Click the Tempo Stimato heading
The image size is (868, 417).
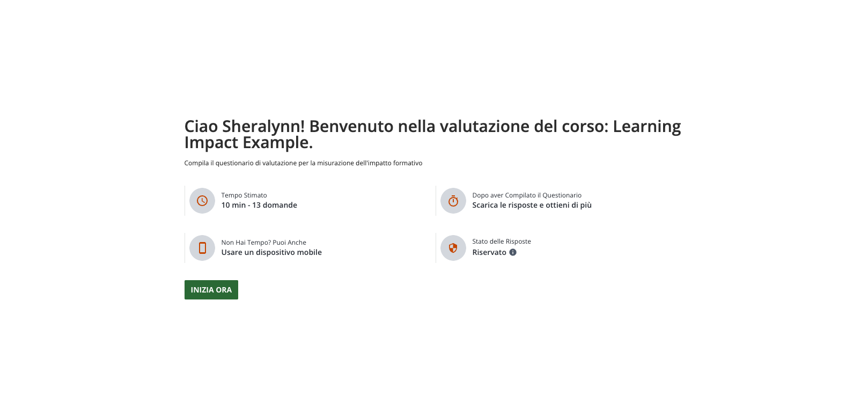click(x=245, y=195)
